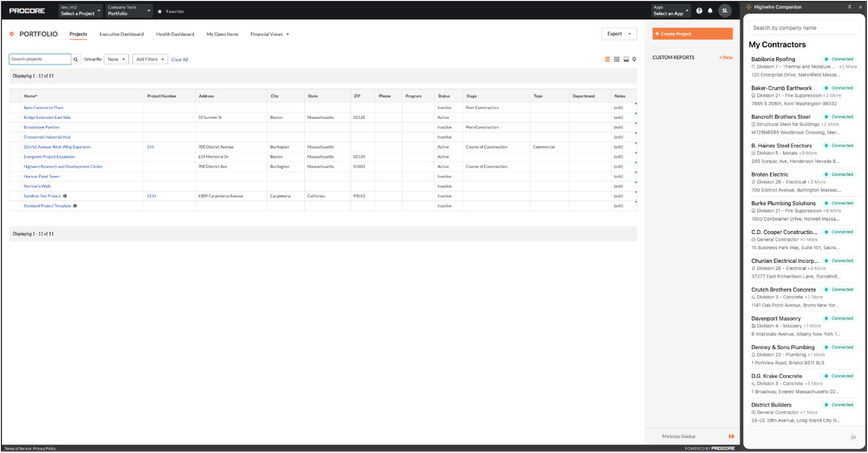Click the logout icon in Highwire panel
Viewport: 868px width, 453px height.
(854, 437)
